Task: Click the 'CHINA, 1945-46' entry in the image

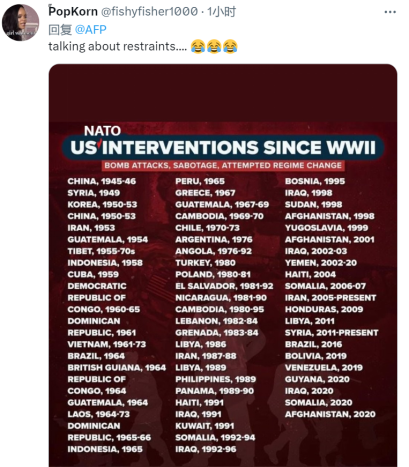Action: pyautogui.click(x=102, y=181)
